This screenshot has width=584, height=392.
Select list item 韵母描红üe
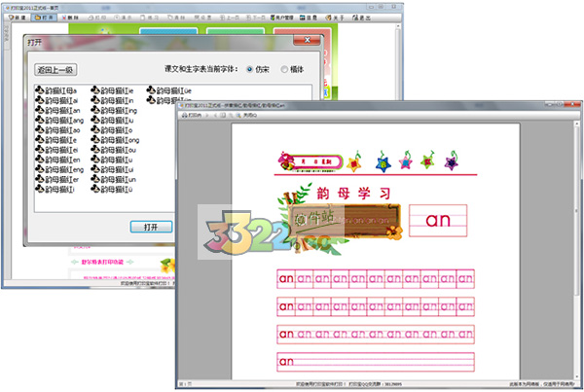[x=169, y=90]
